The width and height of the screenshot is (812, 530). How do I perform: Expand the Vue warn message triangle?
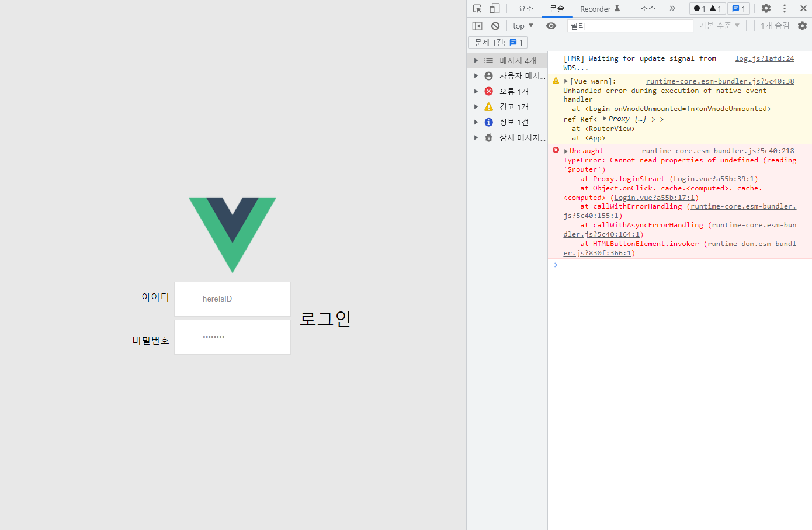(x=565, y=81)
